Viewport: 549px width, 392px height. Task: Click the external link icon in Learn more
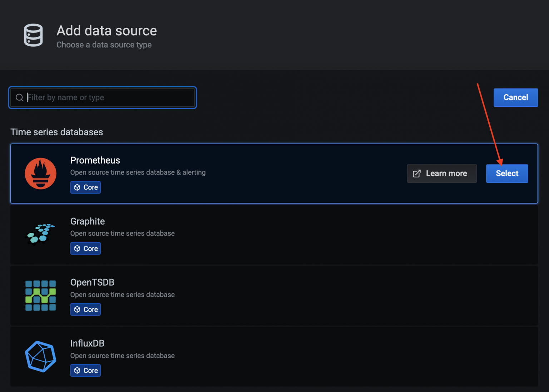pos(417,174)
